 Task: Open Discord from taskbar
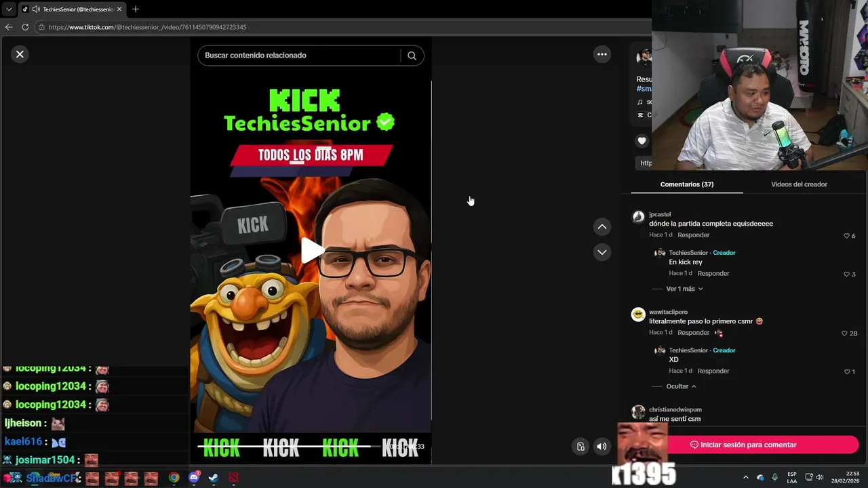click(x=194, y=478)
